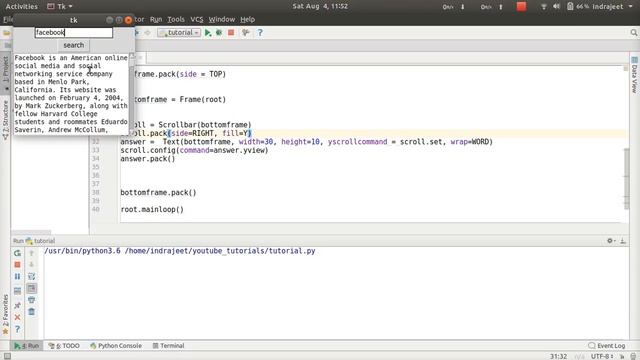This screenshot has width=640, height=360.
Task: Stop the program using the red toolbar square
Action: (x=231, y=33)
